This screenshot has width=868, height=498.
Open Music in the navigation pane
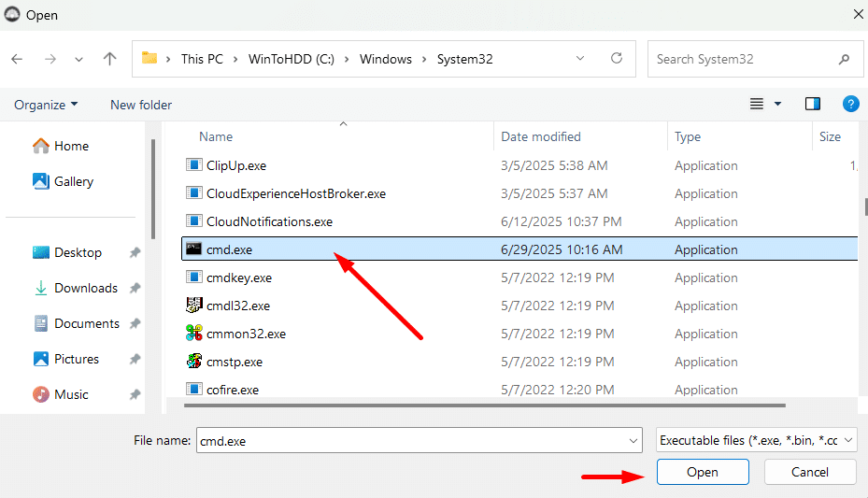(60, 394)
